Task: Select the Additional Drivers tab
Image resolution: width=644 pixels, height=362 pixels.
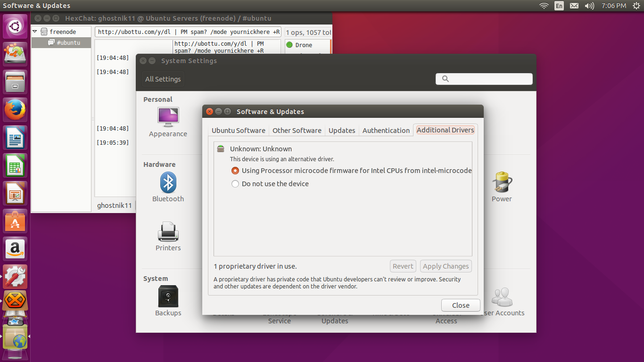Action: click(x=446, y=130)
